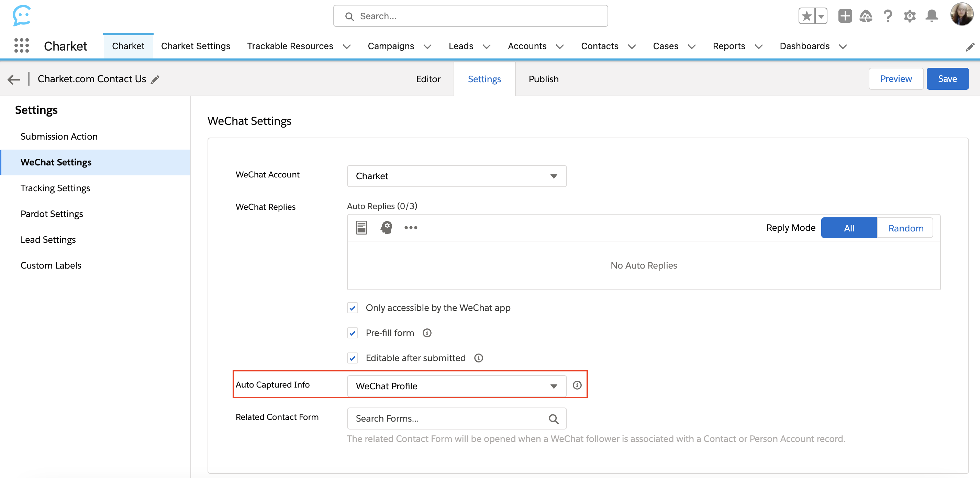The height and width of the screenshot is (478, 980).
Task: Add a skill auto reply (head gear icon)
Action: coord(386,228)
